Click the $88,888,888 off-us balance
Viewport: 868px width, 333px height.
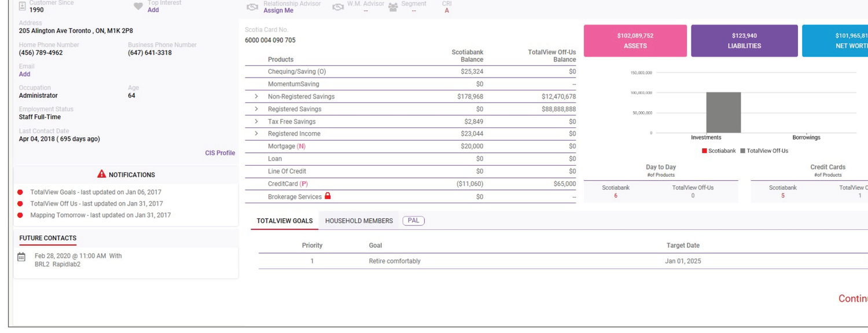pos(558,109)
